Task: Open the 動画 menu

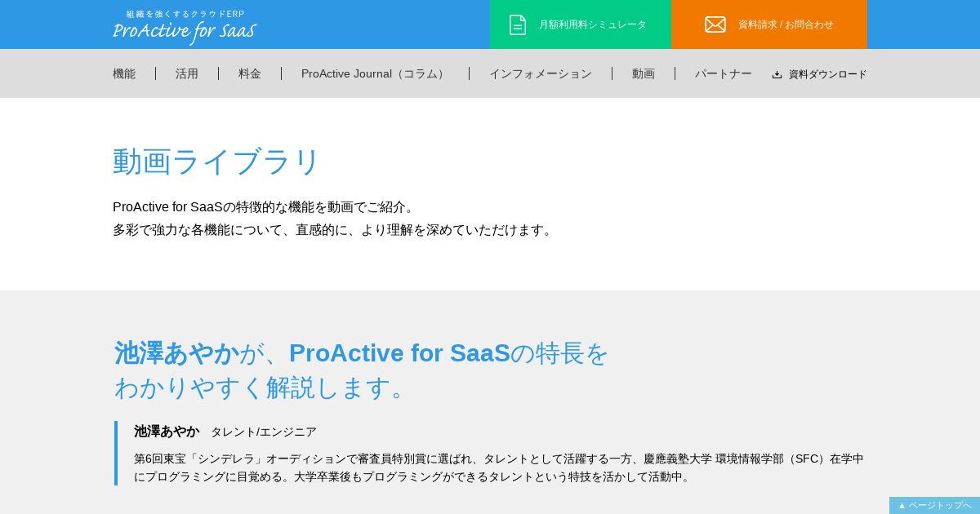Action: pos(644,73)
